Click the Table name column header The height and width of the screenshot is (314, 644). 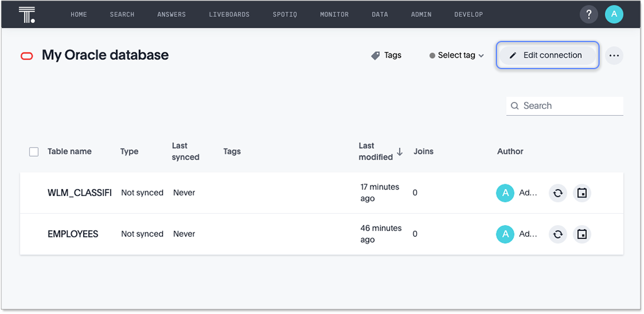pos(69,152)
